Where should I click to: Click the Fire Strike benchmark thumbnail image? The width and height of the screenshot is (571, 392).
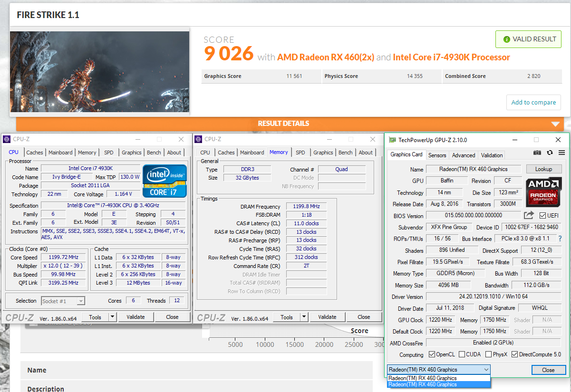pyautogui.click(x=99, y=72)
